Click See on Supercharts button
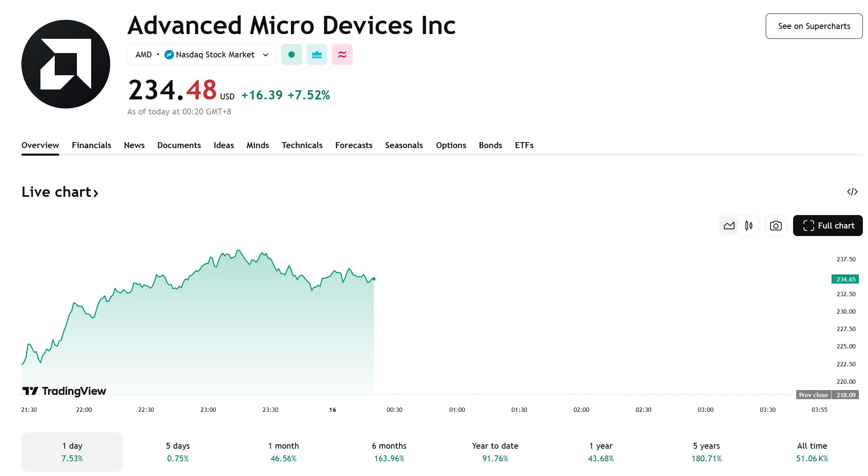Image resolution: width=868 pixels, height=476 pixels. click(x=814, y=26)
